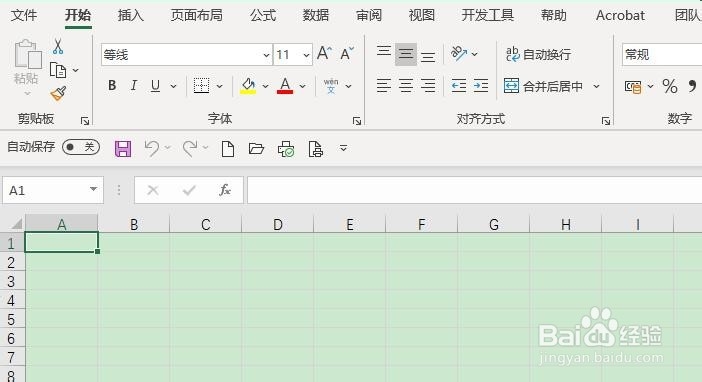Click the Decrease Indent icon
Viewport: 702px width, 382px height.
click(459, 85)
